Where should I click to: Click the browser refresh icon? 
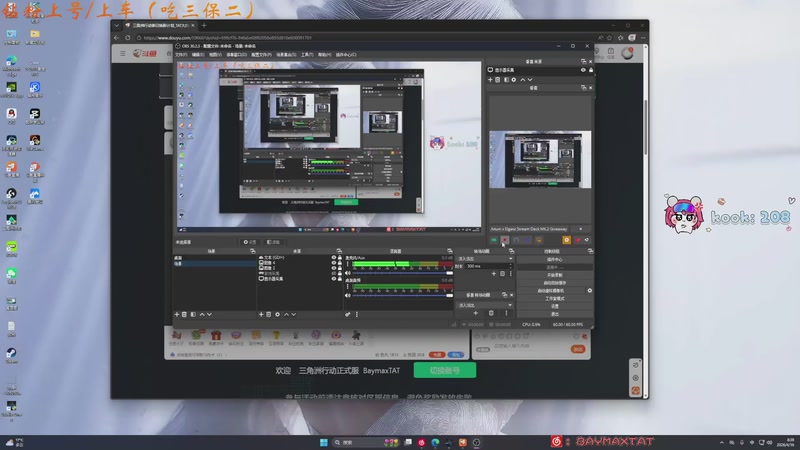(128, 37)
